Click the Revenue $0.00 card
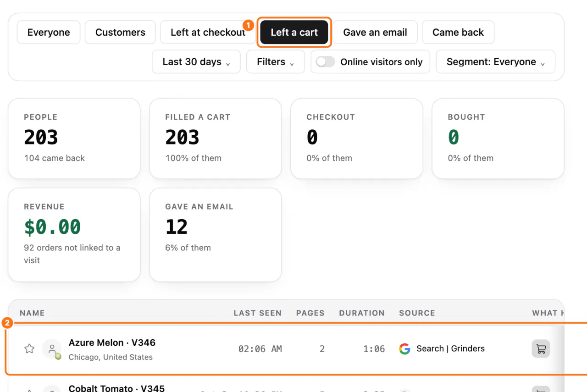This screenshot has height=392, width=587. tap(74, 235)
